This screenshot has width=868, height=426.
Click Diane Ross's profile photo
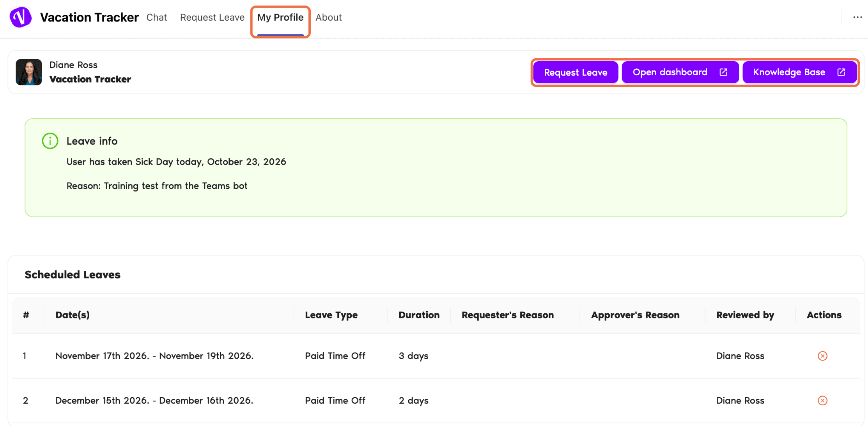pyautogui.click(x=29, y=72)
